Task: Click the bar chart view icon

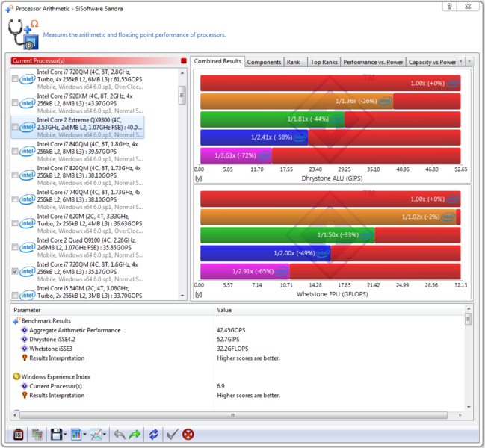Action: pos(76,435)
